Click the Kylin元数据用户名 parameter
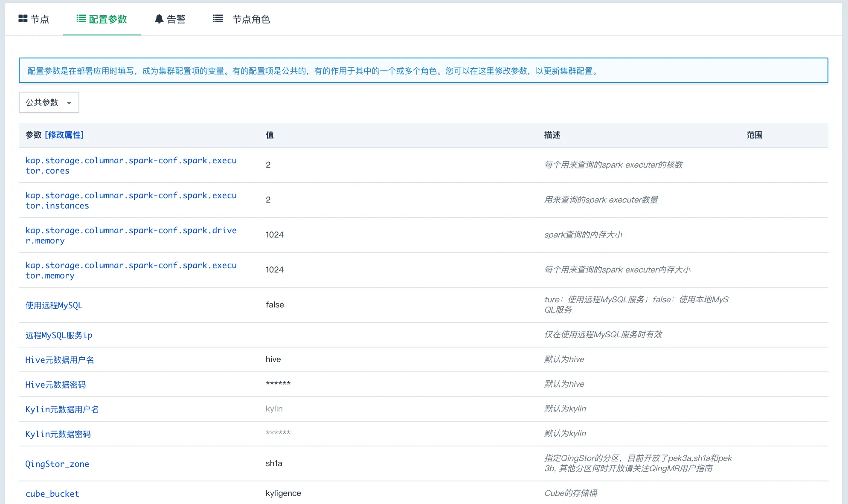 tap(62, 409)
